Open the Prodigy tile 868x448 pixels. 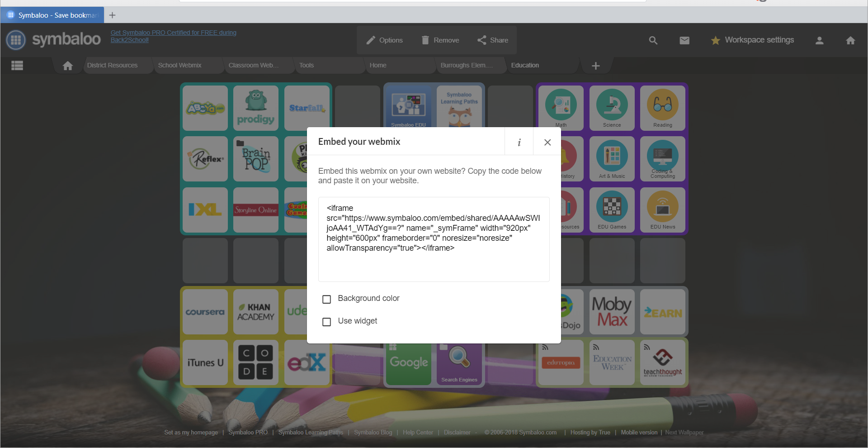(x=256, y=108)
